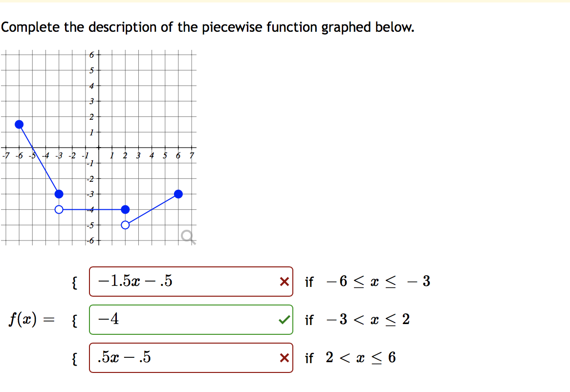The height and width of the screenshot is (392, 570).
Task: Click the condition text -6 ≤ x ≤ -3
Action: 376,282
